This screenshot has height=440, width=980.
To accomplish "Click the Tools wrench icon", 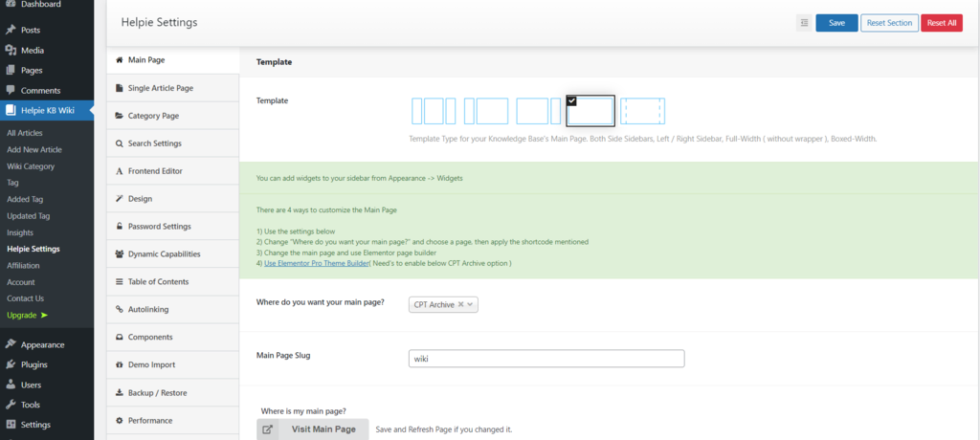I will pos(11,405).
